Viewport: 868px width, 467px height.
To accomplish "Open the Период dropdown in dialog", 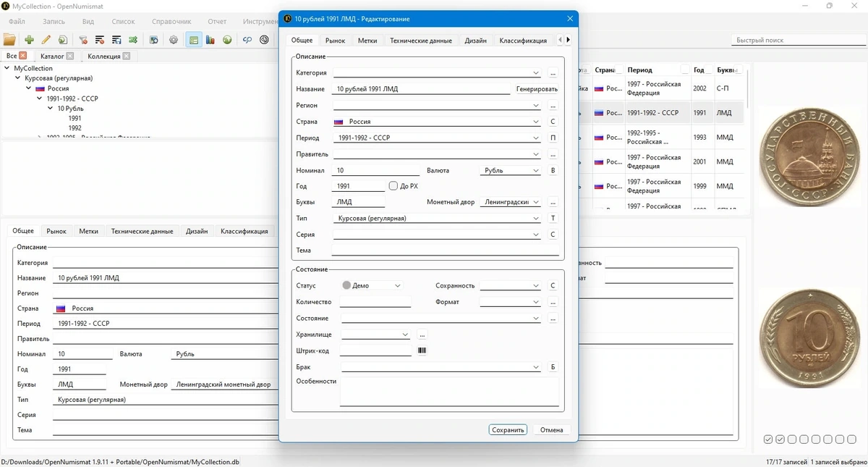I will pyautogui.click(x=437, y=138).
